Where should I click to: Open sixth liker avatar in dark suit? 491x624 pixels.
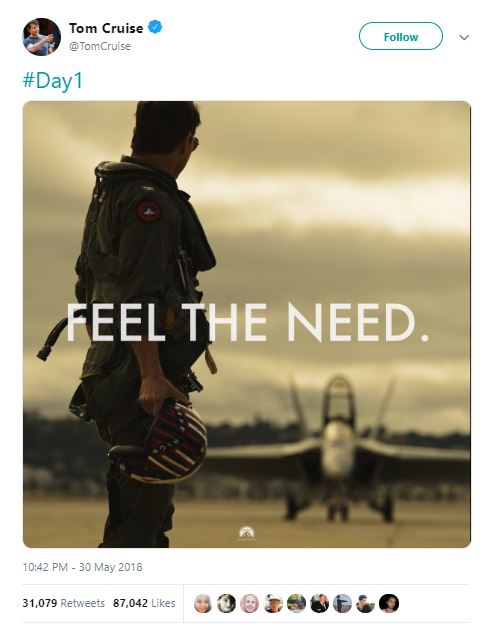point(319,603)
